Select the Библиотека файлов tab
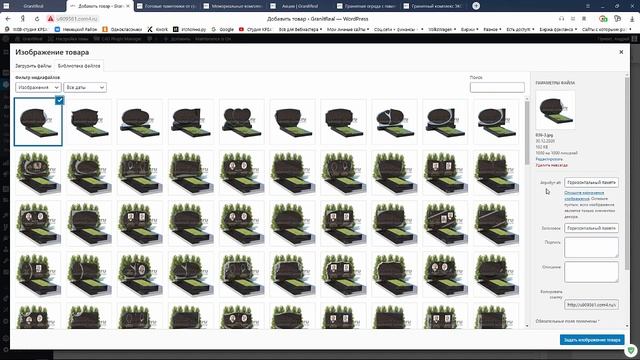Image resolution: width=640 pixels, height=360 pixels. pos(79,66)
